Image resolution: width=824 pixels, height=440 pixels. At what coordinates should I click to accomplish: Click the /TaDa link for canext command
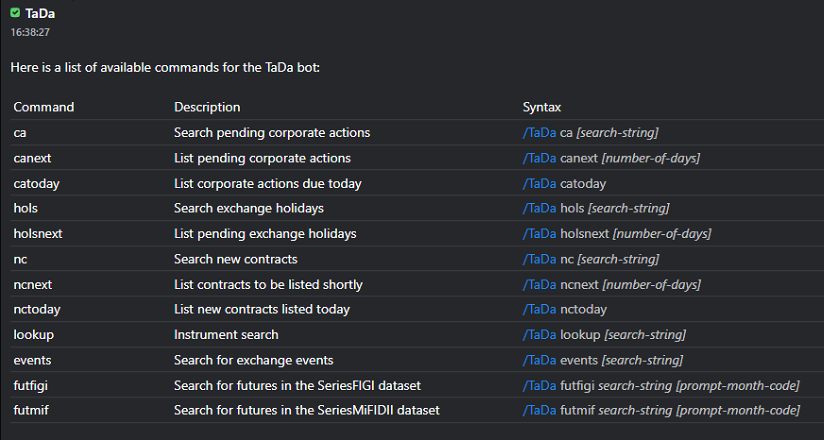tap(539, 158)
